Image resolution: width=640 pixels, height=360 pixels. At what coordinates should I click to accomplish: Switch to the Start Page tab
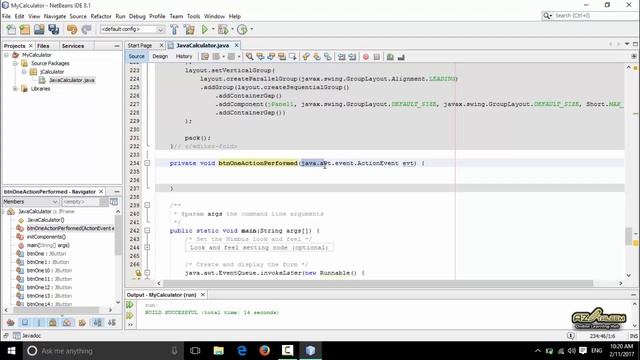140,45
